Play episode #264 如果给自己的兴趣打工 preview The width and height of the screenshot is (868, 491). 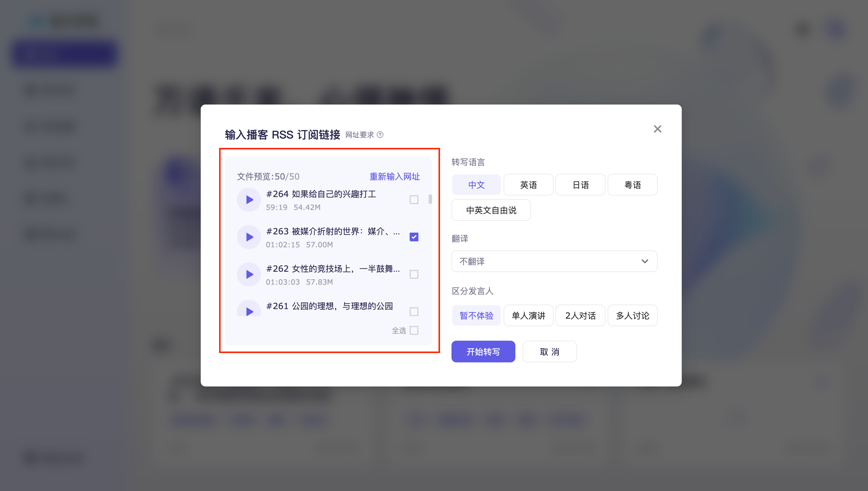tap(249, 199)
